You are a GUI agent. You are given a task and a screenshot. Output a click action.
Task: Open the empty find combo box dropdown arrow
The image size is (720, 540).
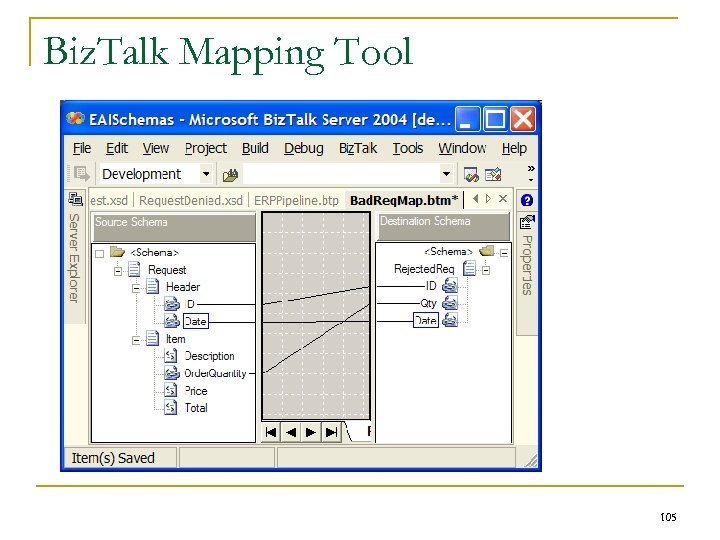tap(446, 174)
